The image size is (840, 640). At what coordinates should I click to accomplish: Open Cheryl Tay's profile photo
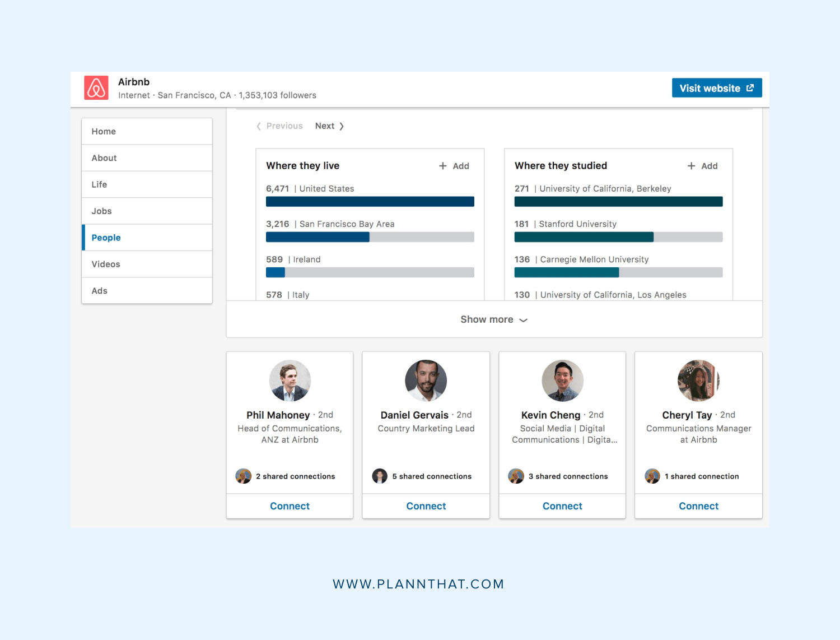[x=699, y=381]
